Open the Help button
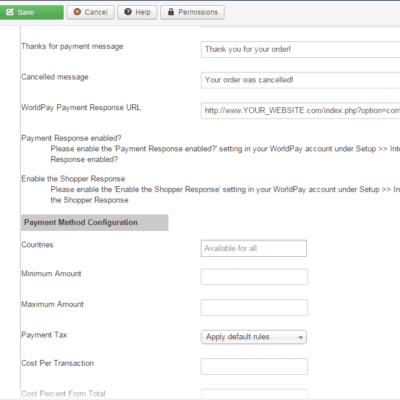 (137, 12)
